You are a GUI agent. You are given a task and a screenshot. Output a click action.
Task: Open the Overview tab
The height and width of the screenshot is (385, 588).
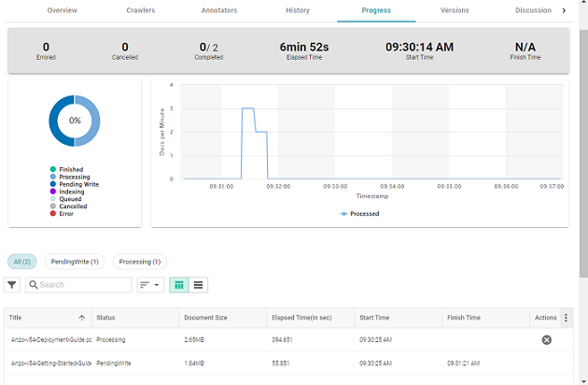tap(63, 10)
